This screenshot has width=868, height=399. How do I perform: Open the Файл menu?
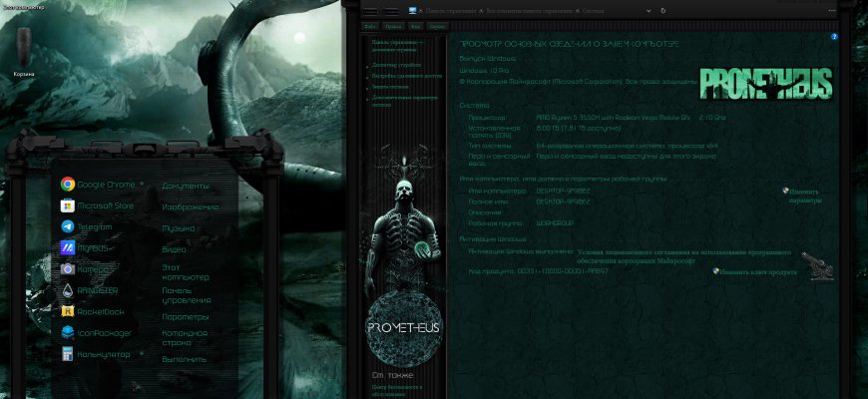[369, 26]
